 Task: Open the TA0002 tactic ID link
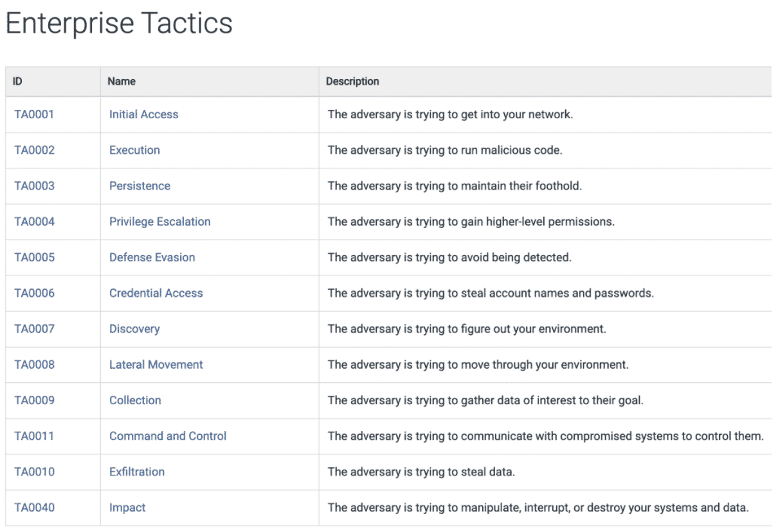click(34, 150)
